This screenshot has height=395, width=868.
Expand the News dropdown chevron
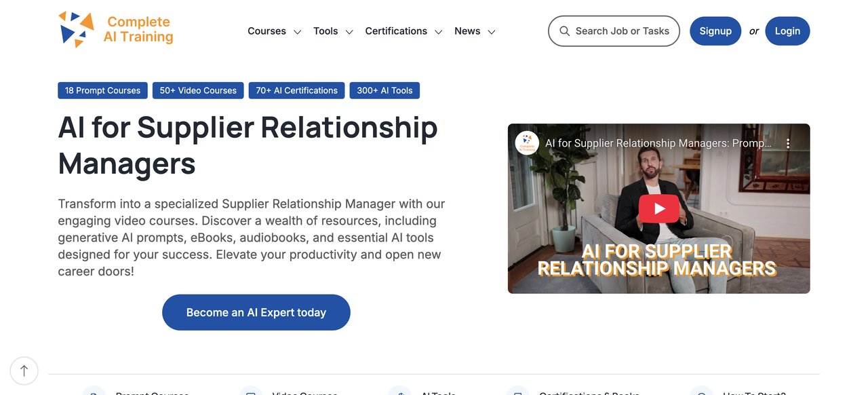click(492, 32)
